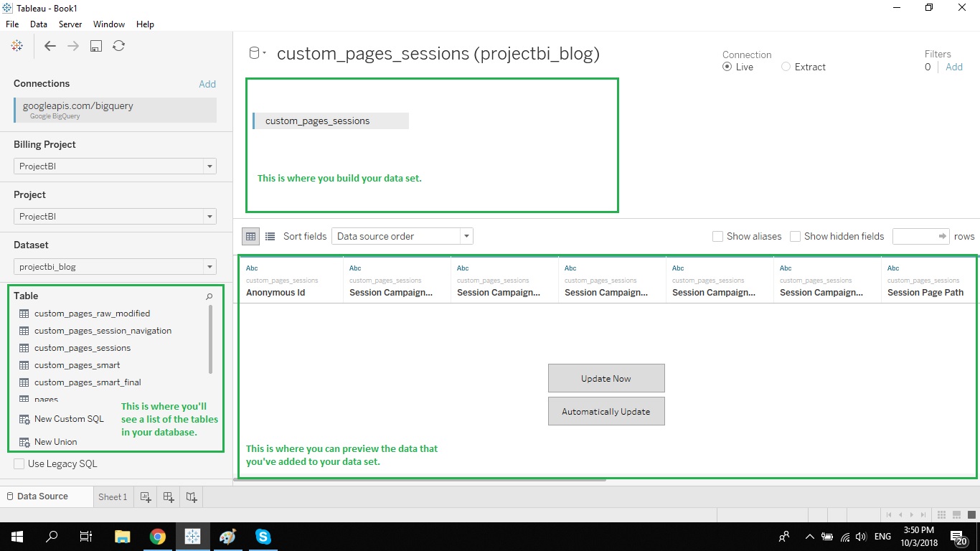This screenshot has width=980, height=551.
Task: Enable Show hidden fields checkbox
Action: click(795, 236)
